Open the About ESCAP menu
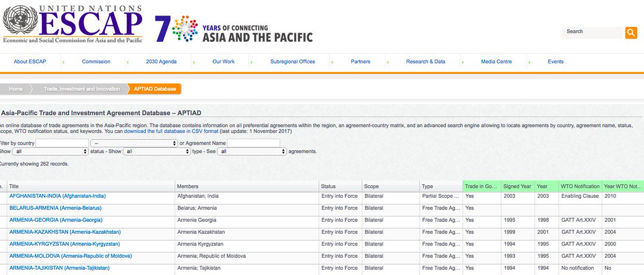 (x=30, y=62)
